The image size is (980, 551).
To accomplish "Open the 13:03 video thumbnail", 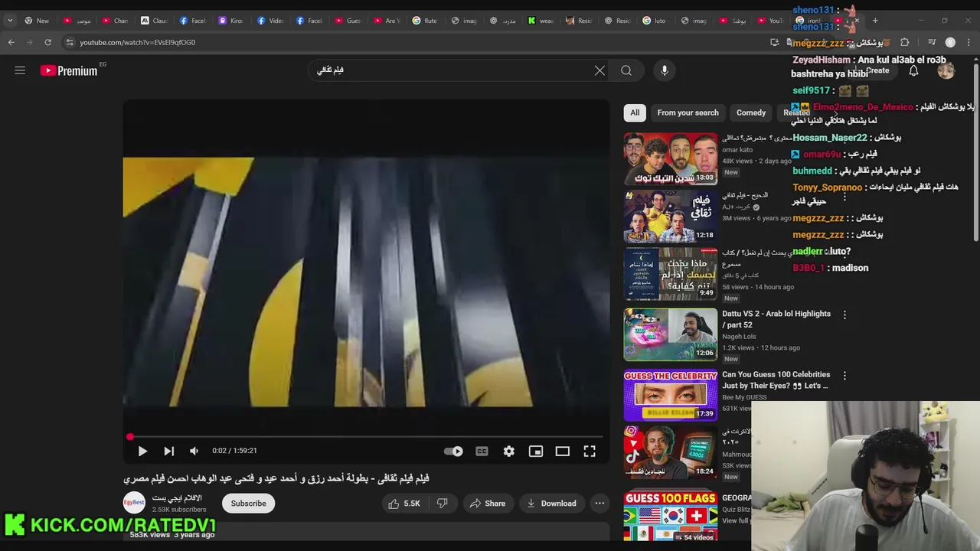I will click(671, 159).
